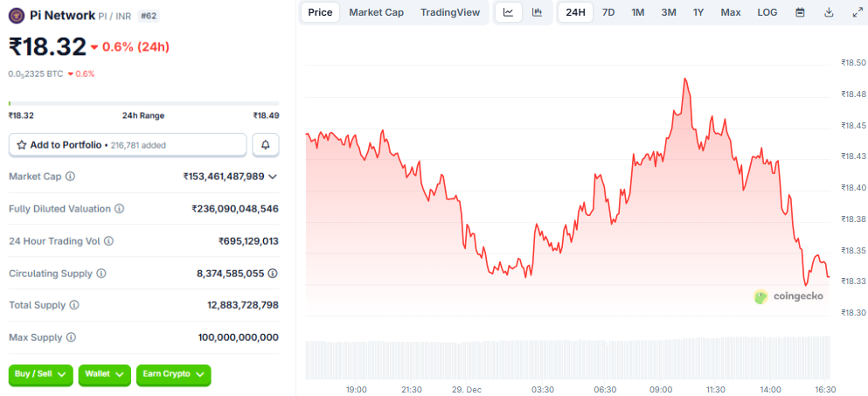Select the 3M time range
Image resolution: width=868 pixels, height=396 pixels.
tap(669, 12)
